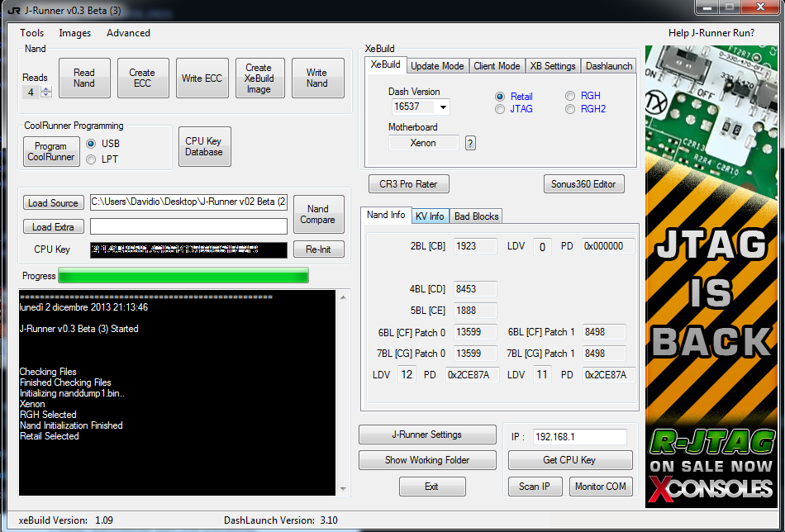This screenshot has height=532, width=785.
Task: Switch to the KV Info tab
Action: (x=430, y=216)
